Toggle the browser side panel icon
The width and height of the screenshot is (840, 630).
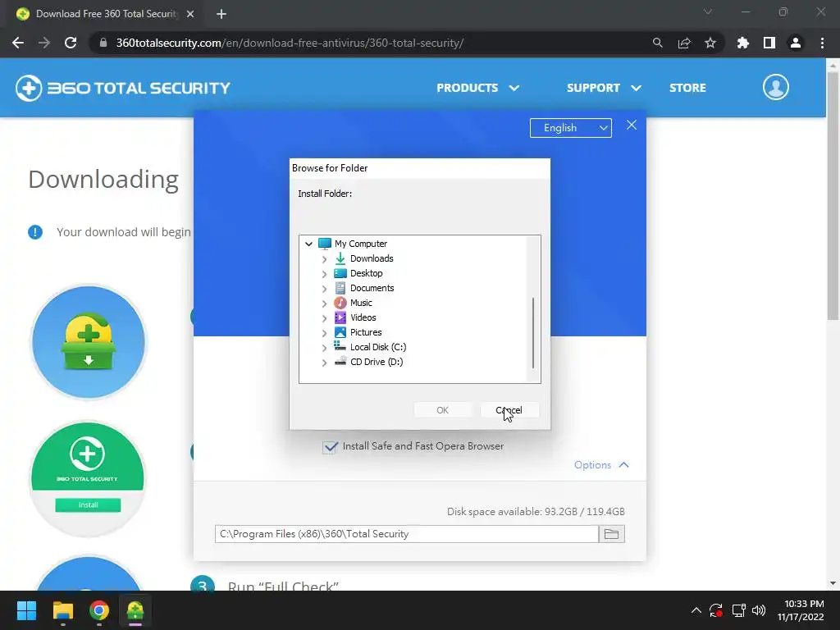(769, 43)
